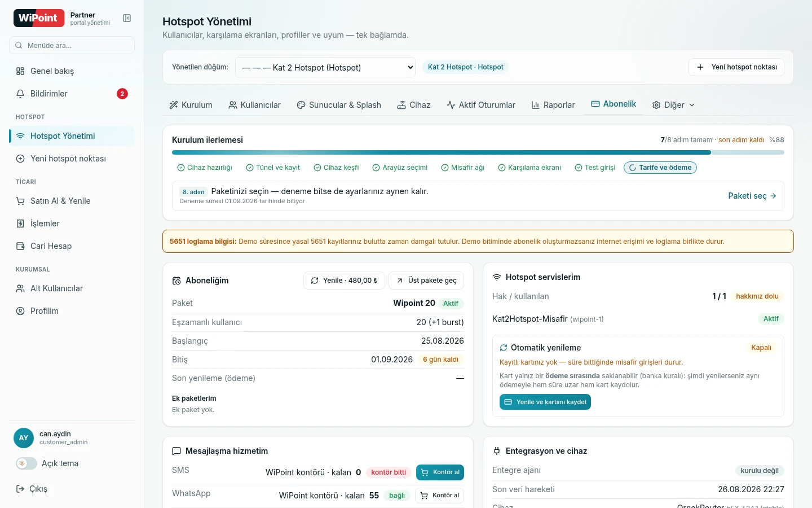Switch to the Kurulum tab

[191, 105]
